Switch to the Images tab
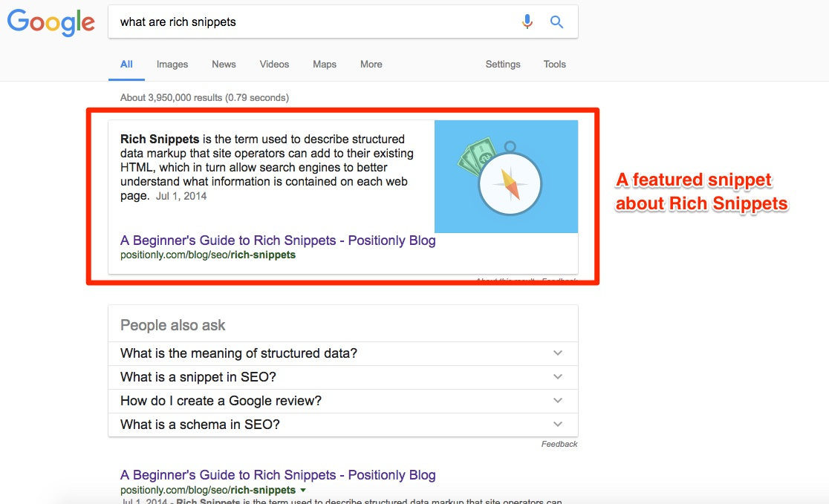Viewport: 829px width, 504px height. 172,65
